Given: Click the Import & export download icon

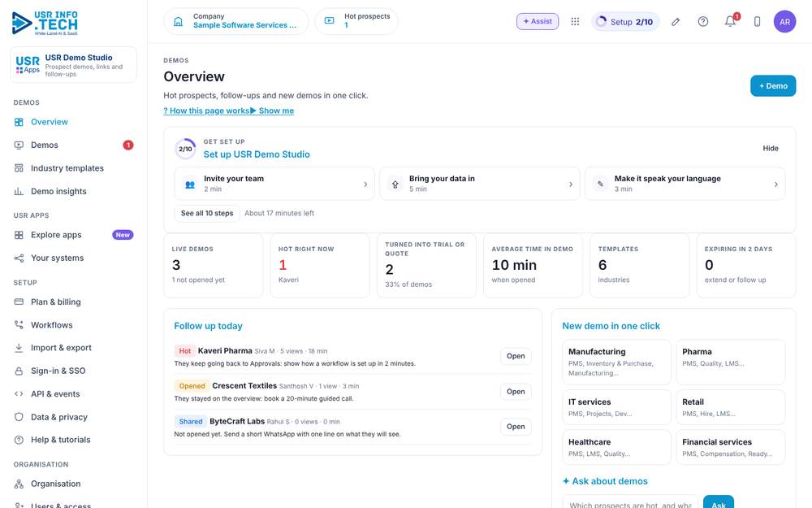Looking at the screenshot, I should click(x=19, y=348).
